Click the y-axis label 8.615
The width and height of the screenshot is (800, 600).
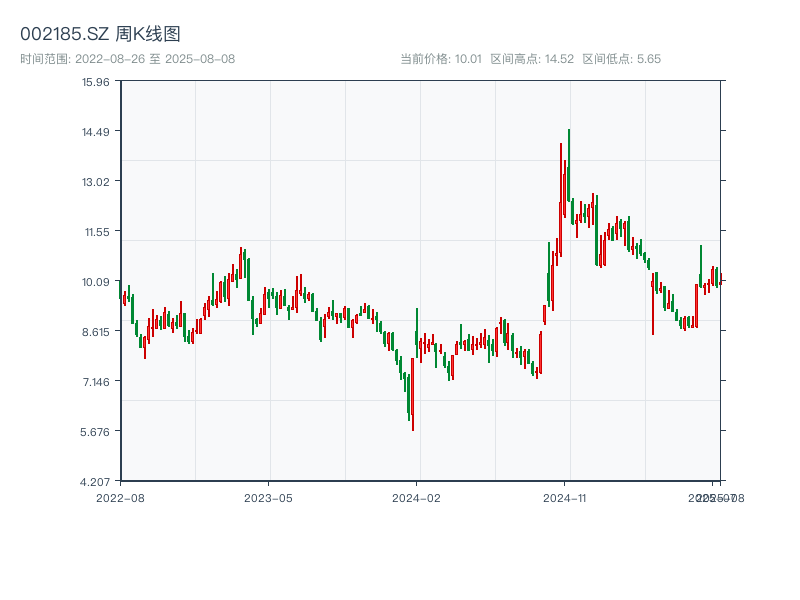95,332
